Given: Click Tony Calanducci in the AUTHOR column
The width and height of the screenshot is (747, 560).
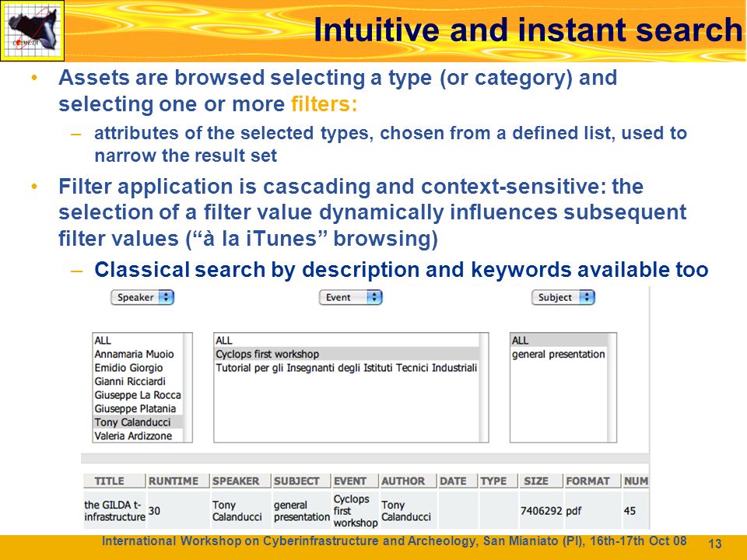Looking at the screenshot, I should [406, 510].
